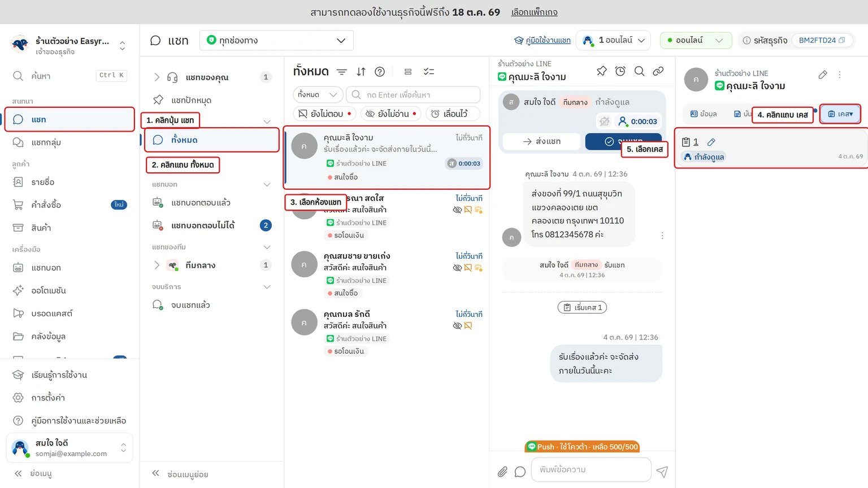Open แชทกลุ่ม in the sidebar
Screen dimensions: 868x488
(70, 142)
